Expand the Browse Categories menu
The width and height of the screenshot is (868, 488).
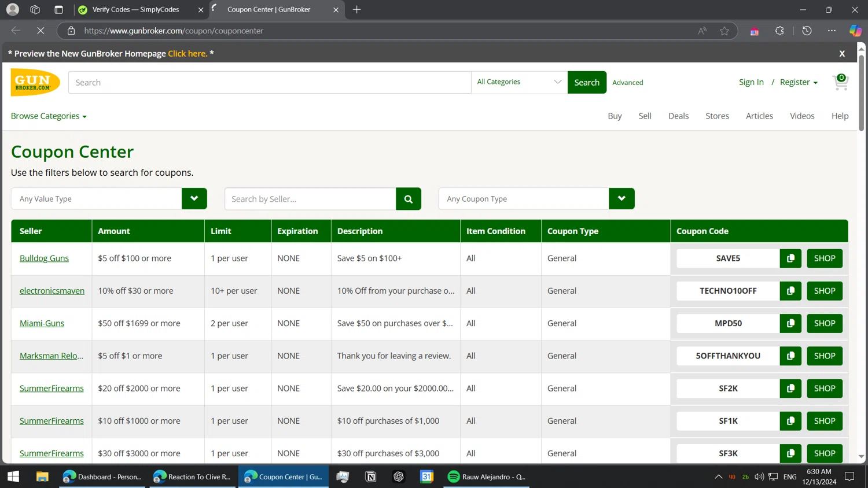click(x=49, y=116)
